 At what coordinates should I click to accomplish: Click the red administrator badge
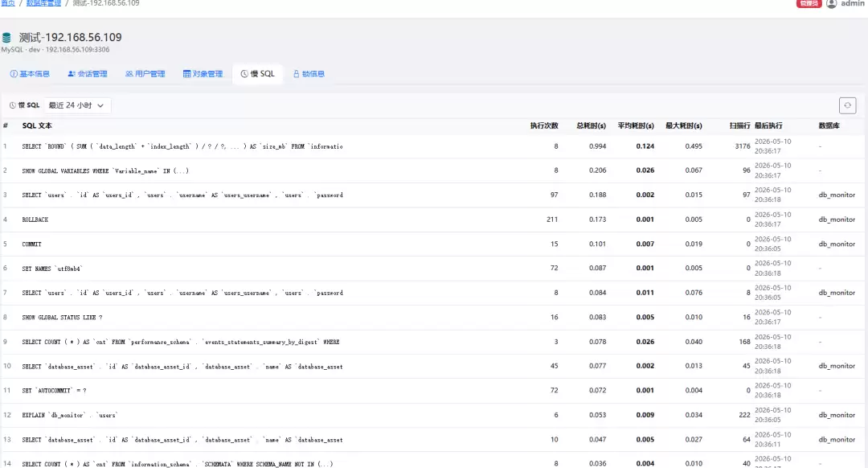click(x=809, y=4)
